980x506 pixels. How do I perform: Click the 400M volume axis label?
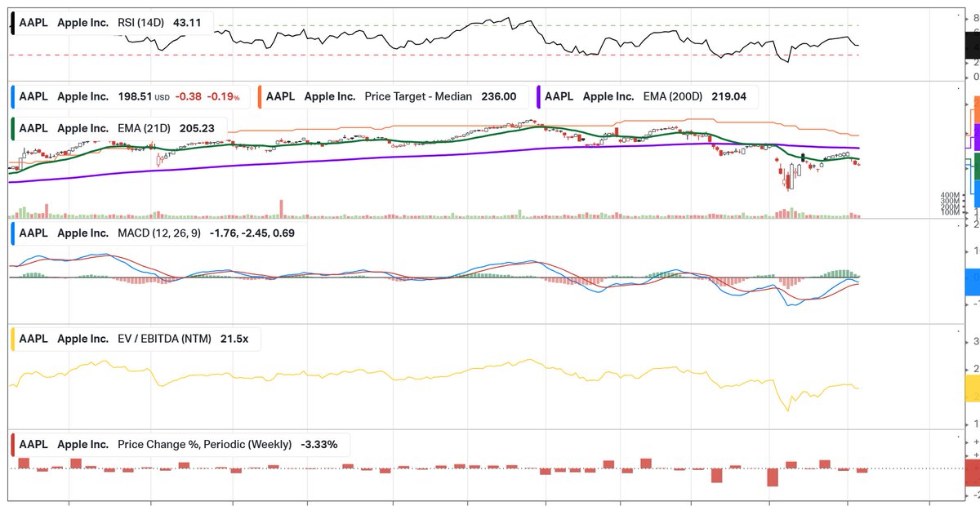[949, 195]
